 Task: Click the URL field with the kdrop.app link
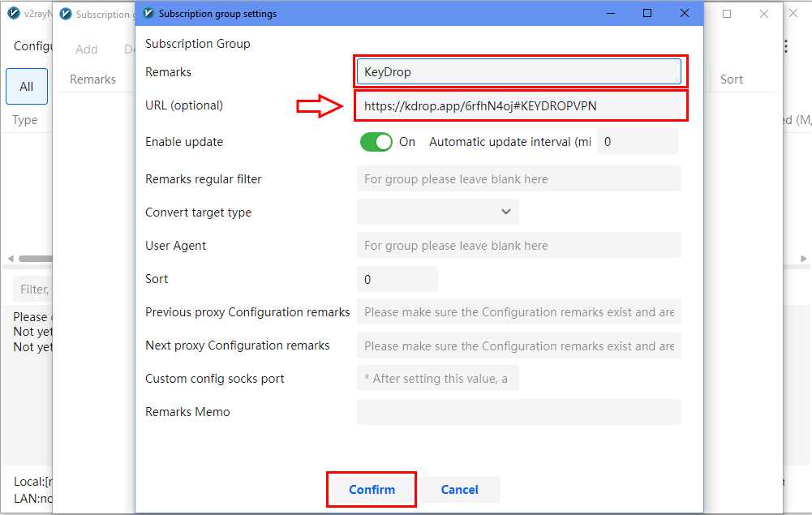(x=518, y=105)
